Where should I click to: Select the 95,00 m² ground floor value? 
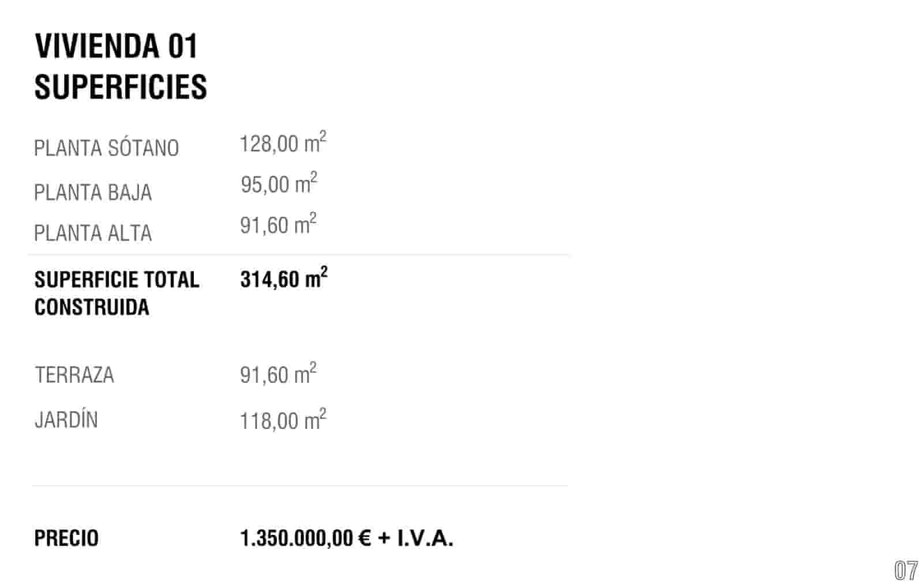coord(279,184)
